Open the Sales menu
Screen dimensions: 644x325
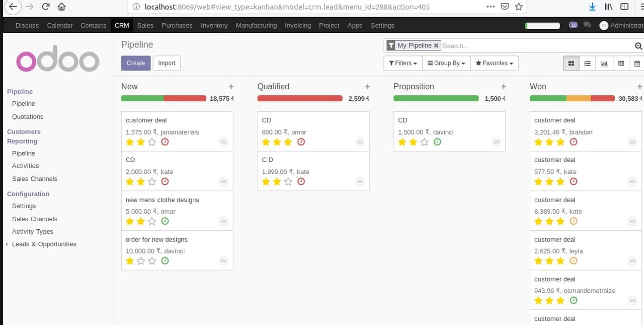click(145, 25)
